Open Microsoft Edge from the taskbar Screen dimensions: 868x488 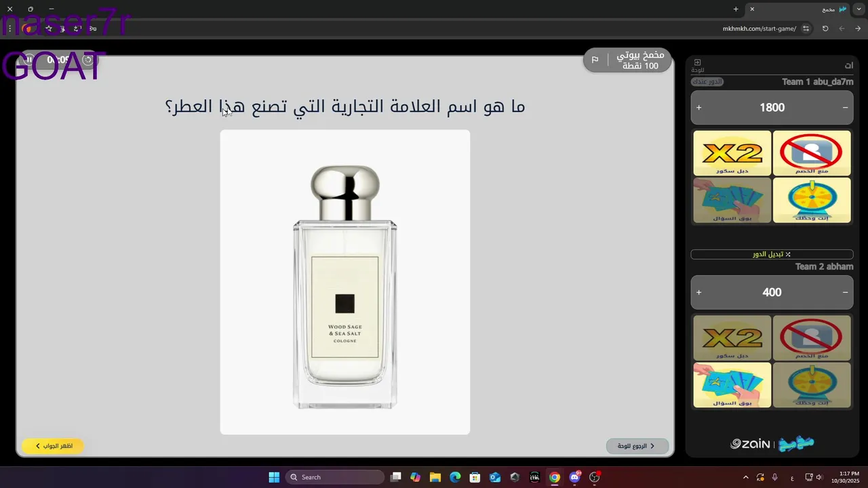tap(455, 477)
